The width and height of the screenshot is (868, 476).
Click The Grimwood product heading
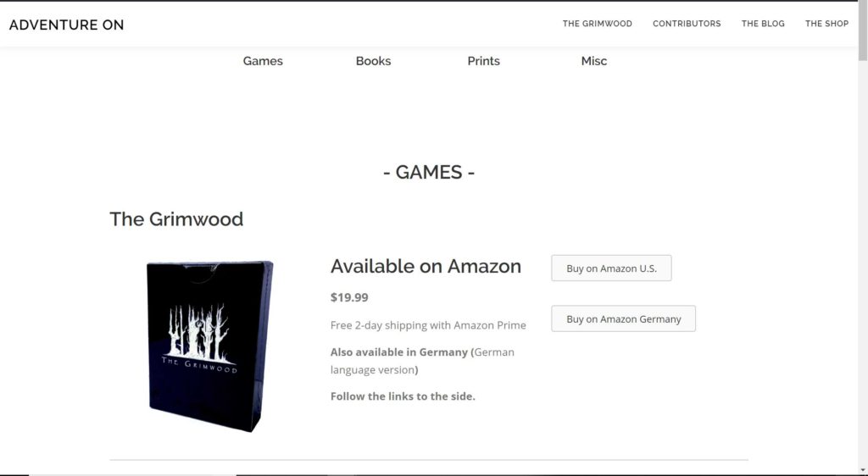coord(176,219)
